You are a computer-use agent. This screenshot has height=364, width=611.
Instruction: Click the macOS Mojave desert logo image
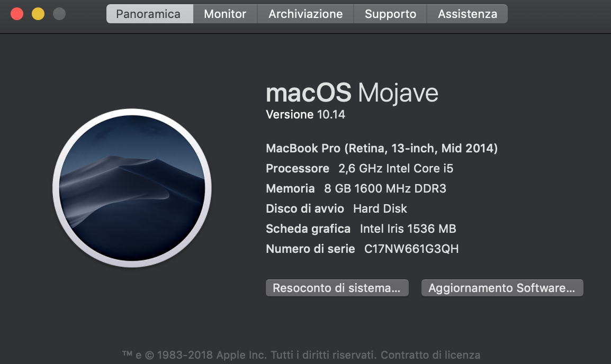coord(132,188)
